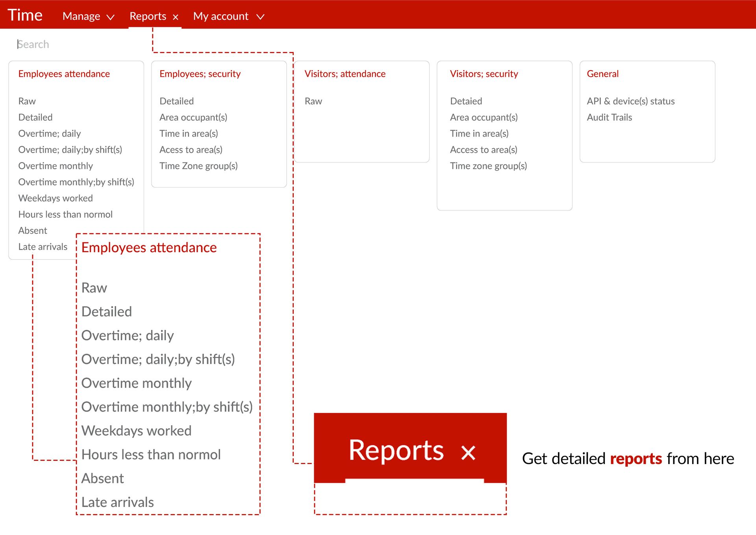Open the My account menu
This screenshot has height=535, width=756.
(220, 16)
